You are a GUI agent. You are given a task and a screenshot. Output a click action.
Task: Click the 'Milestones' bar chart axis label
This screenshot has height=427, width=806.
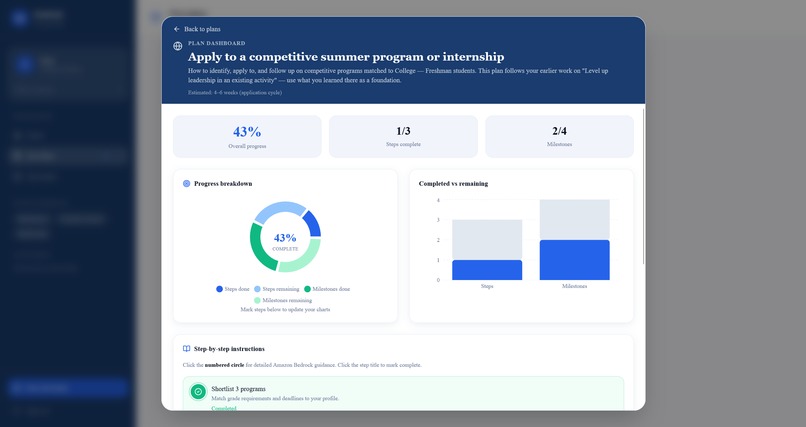tap(574, 286)
